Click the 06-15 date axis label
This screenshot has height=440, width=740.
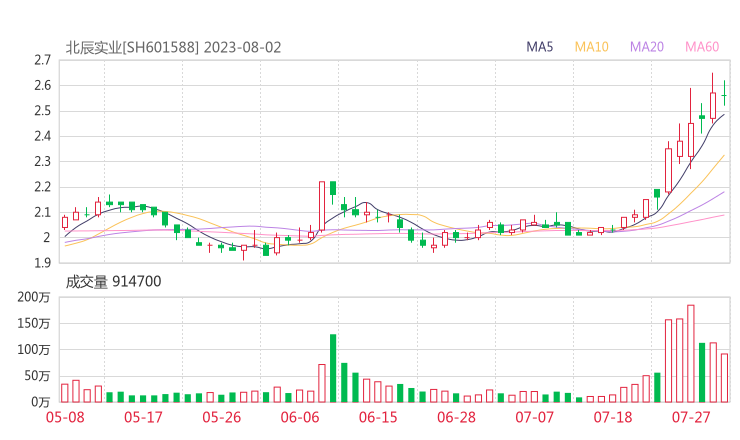coord(378,417)
